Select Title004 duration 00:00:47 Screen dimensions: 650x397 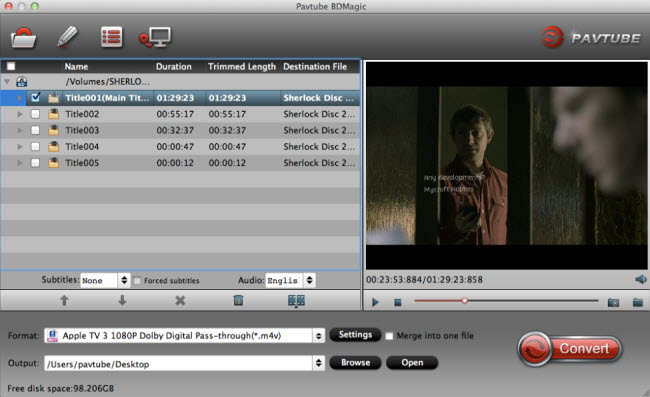[x=175, y=147]
